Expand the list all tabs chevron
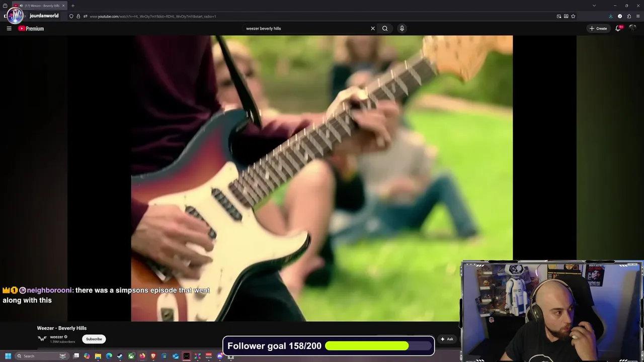The width and height of the screenshot is (644, 362). pyautogui.click(x=594, y=6)
